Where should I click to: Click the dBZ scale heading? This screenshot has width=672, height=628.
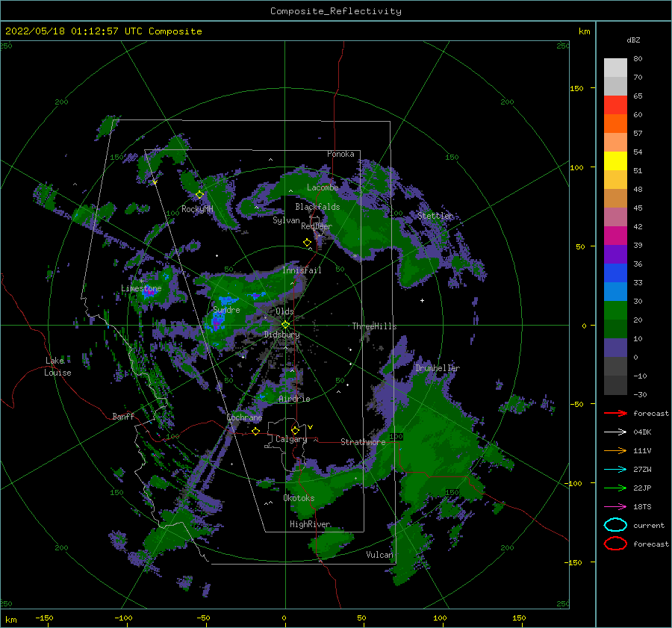(x=633, y=40)
